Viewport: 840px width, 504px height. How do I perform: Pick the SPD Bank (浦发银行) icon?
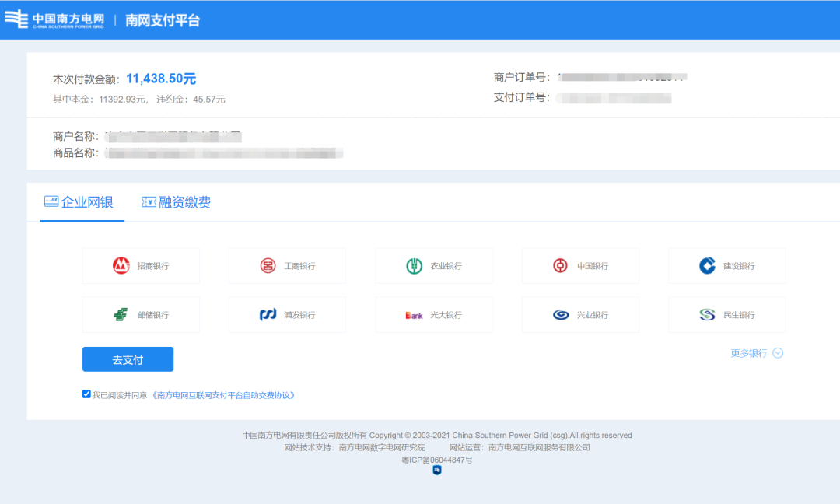(x=268, y=315)
